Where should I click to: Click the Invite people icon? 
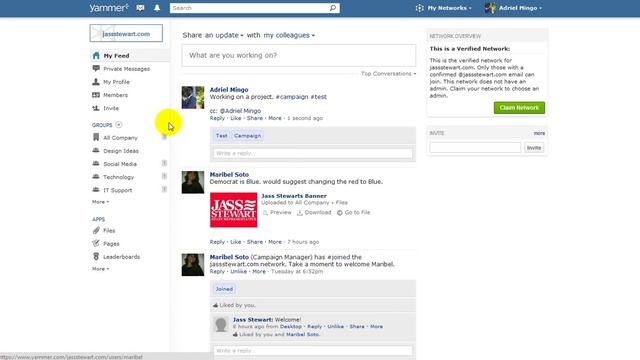pos(96,108)
